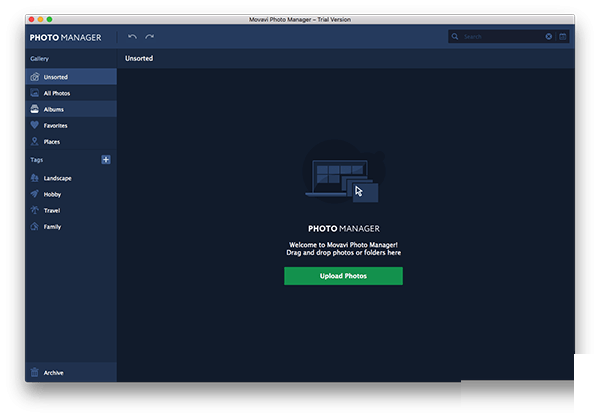Click the red close window button
The height and width of the screenshot is (418, 600).
[x=31, y=19]
